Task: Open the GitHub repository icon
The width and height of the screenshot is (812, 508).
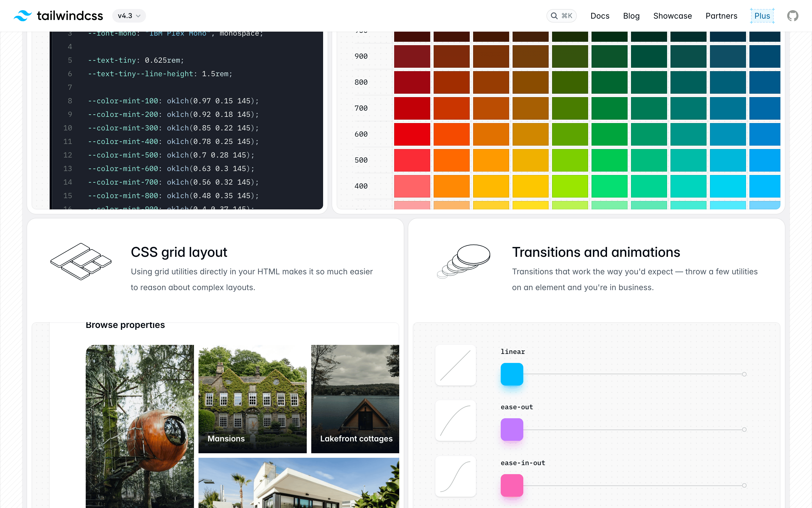Action: pos(793,16)
